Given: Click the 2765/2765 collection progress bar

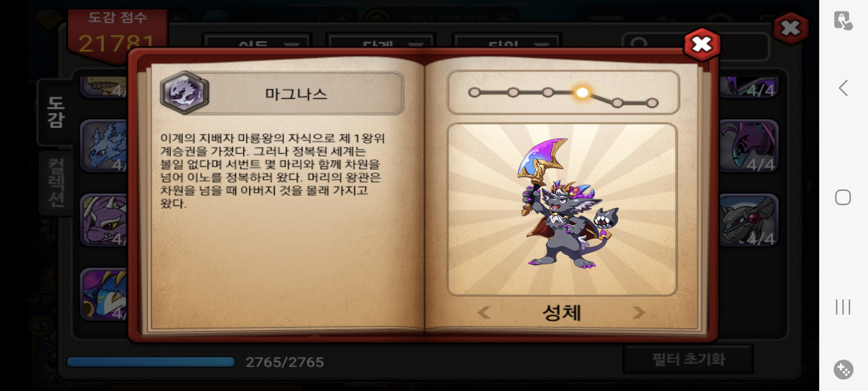Looking at the screenshot, I should (151, 362).
